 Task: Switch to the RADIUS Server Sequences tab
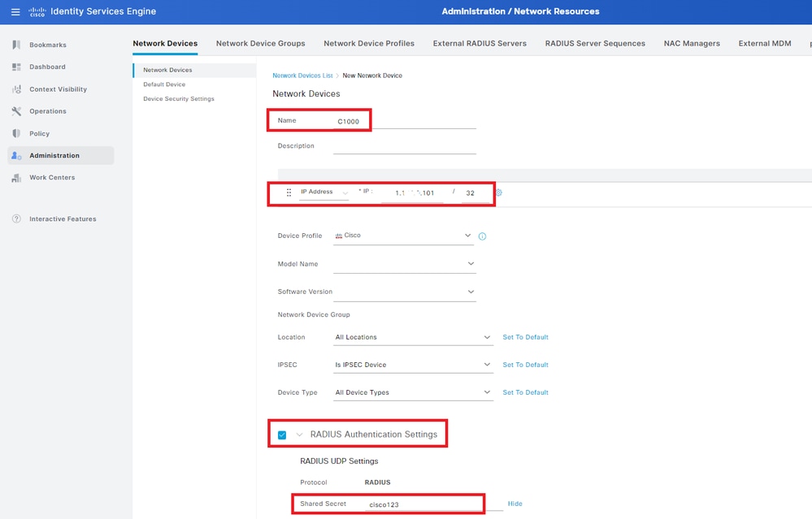[595, 44]
